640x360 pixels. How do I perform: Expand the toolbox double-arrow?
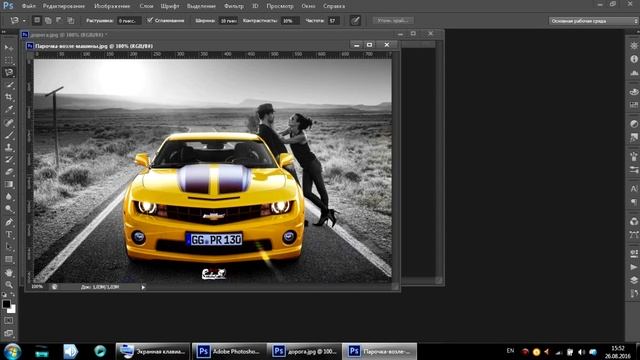(x=4, y=32)
